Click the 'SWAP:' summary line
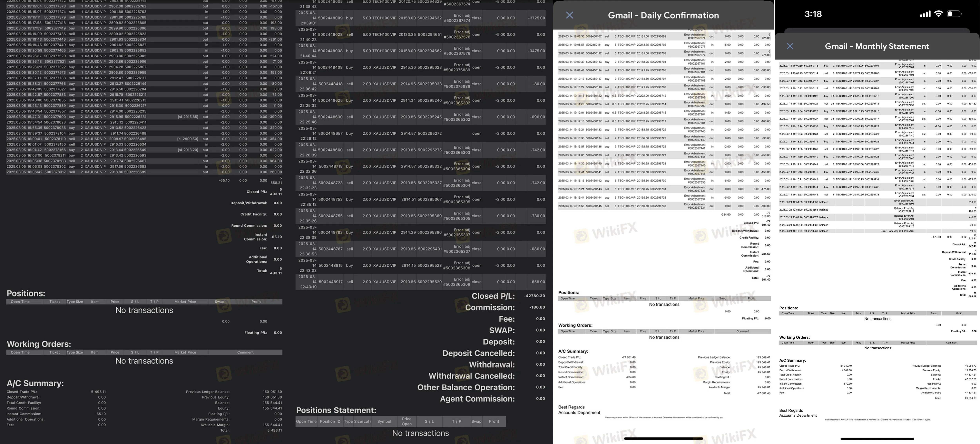 [x=517, y=330]
